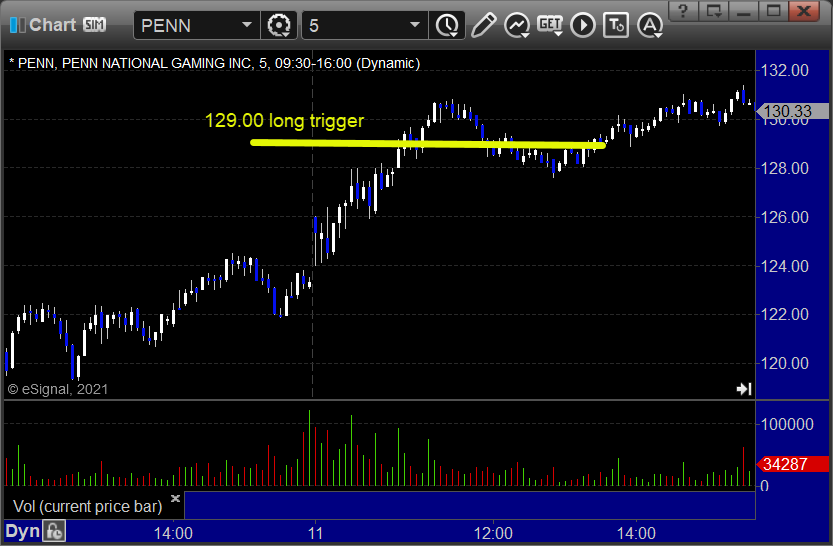Click the 132.00 price axis label
Viewport: 833px width, 546px height.
(x=785, y=70)
